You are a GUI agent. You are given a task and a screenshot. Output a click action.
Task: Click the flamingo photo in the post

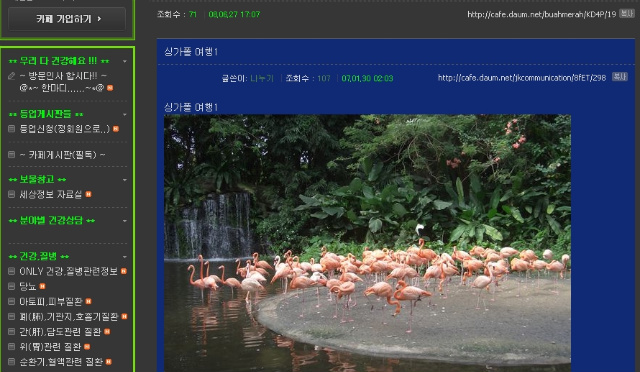point(367,243)
